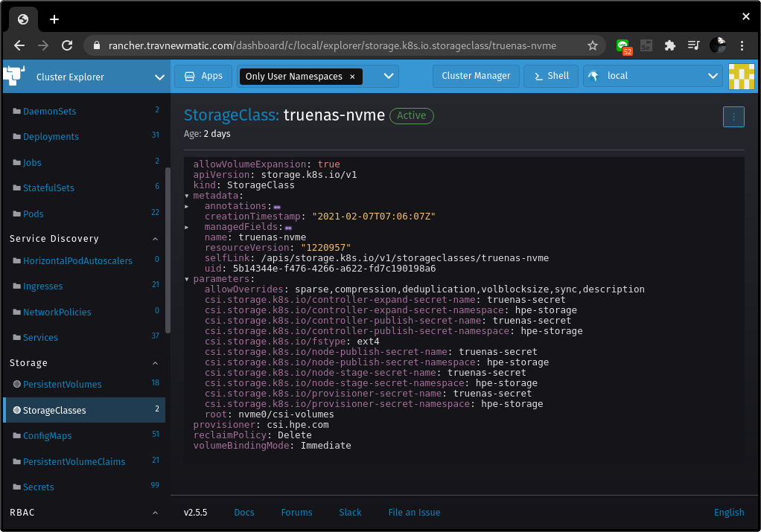The image size is (761, 532).
Task: Open the browser three-dot menu
Action: [x=742, y=45]
